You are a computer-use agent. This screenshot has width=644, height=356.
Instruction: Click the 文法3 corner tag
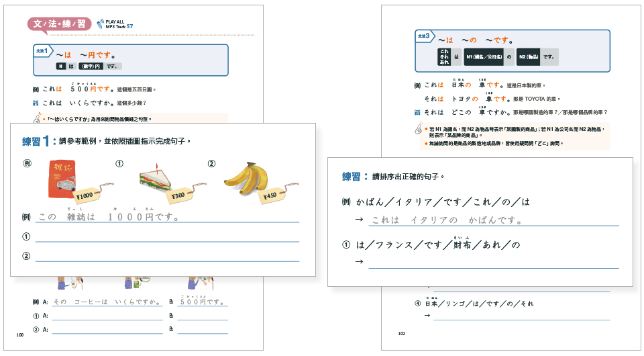(425, 36)
